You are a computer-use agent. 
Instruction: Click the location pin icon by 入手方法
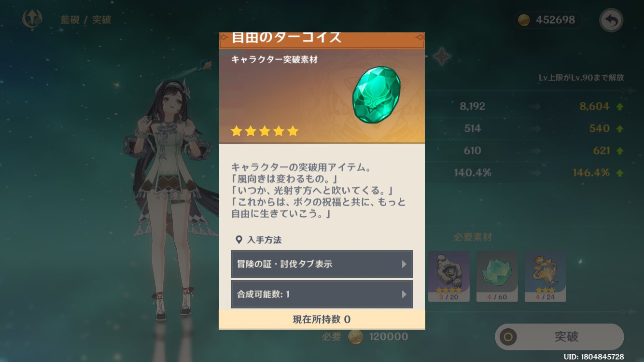pos(238,239)
